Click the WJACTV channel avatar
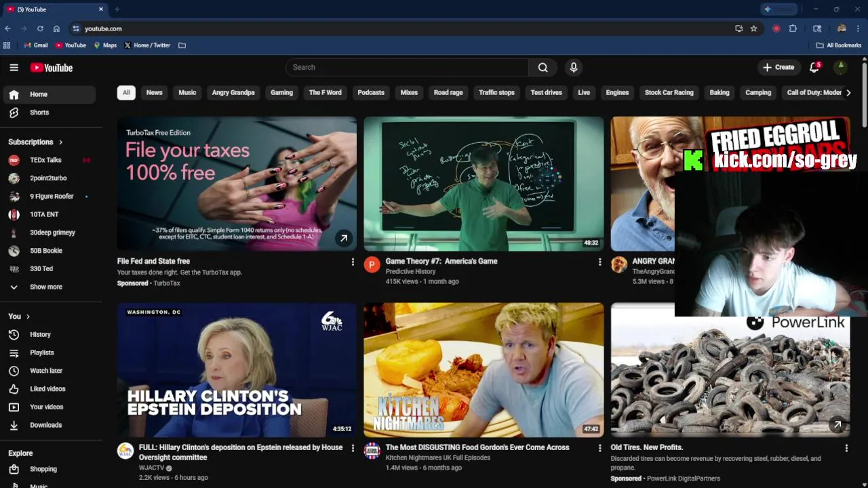Image resolution: width=868 pixels, height=488 pixels. pyautogui.click(x=125, y=451)
